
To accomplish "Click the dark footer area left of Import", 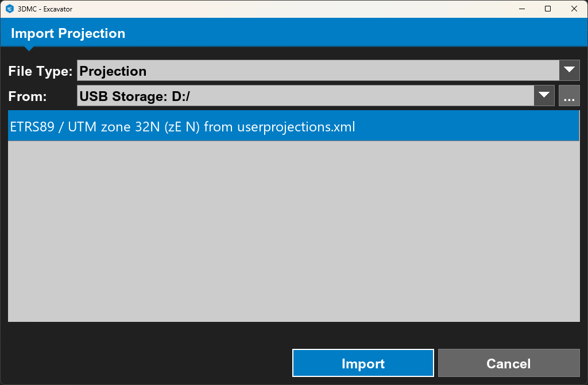I will [x=146, y=363].
